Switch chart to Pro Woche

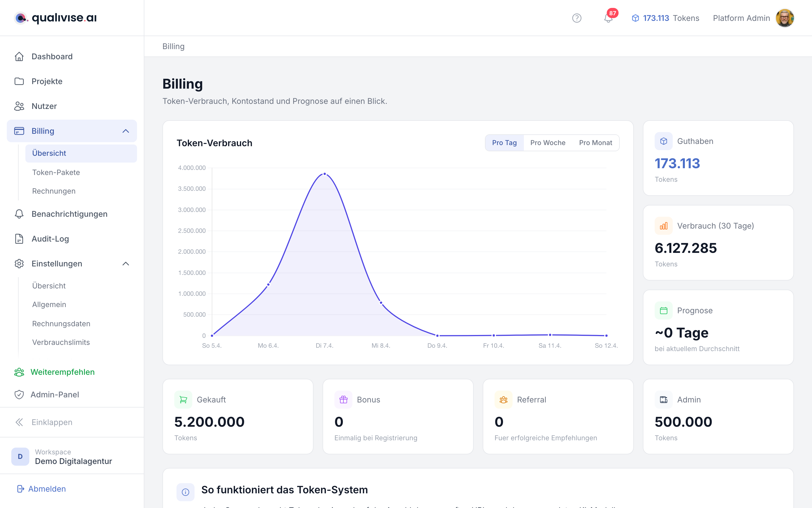tap(548, 143)
